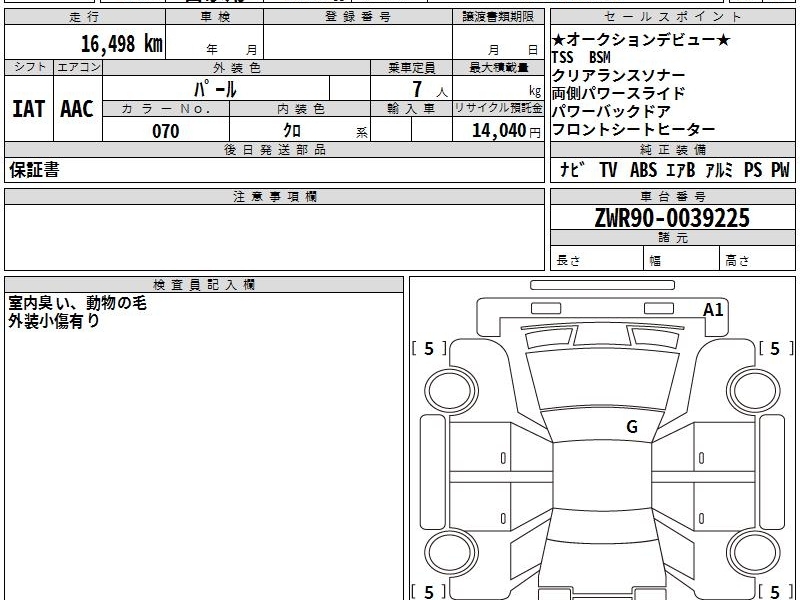Viewport: 800px width, 600px height.
Task: Click the 登録番号 header cell
Action: (358, 17)
